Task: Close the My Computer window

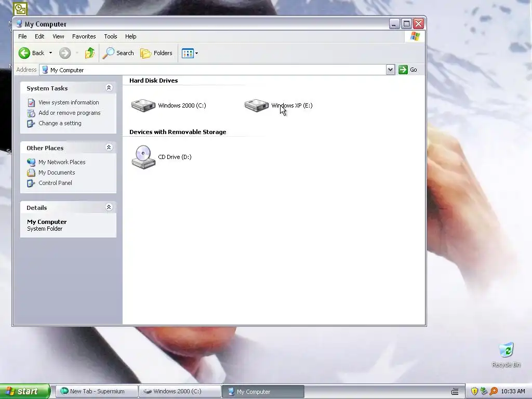Action: 419,24
